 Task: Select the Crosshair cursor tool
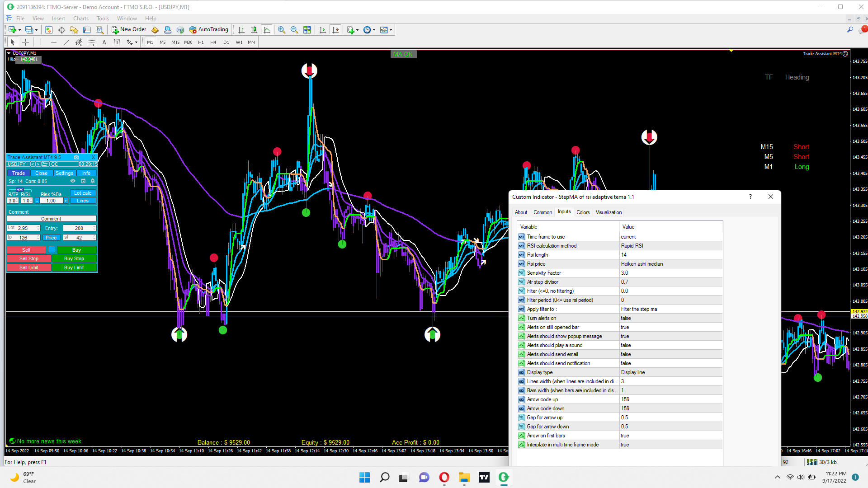pyautogui.click(x=26, y=42)
